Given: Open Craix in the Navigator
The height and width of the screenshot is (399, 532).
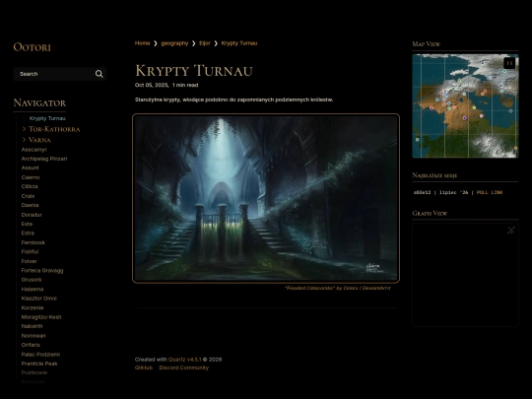Looking at the screenshot, I should (28, 196).
